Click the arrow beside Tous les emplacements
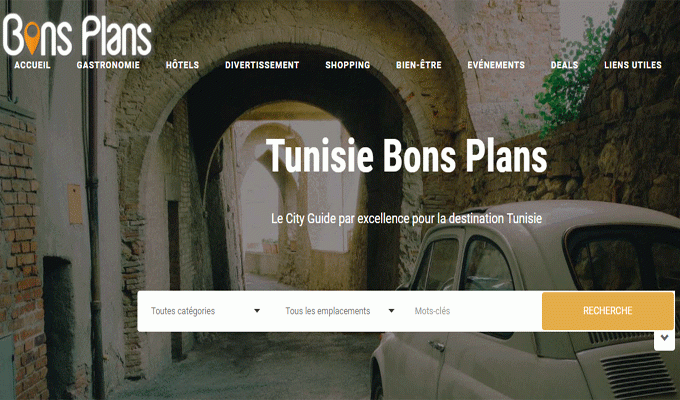This screenshot has width=680, height=400. [x=391, y=311]
